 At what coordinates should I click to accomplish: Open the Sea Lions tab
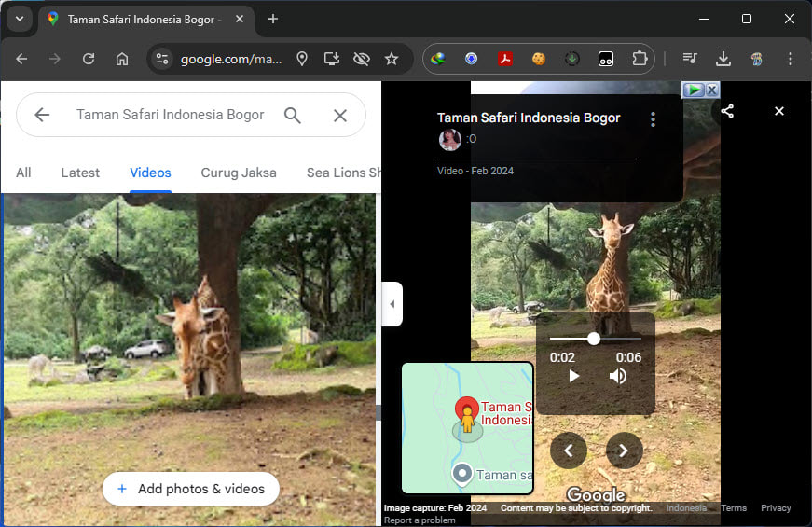(343, 173)
